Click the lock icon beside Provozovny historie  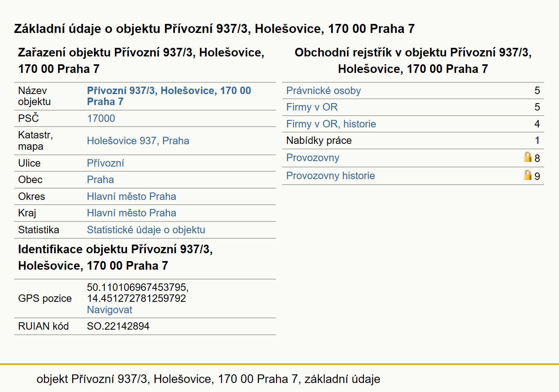(528, 175)
